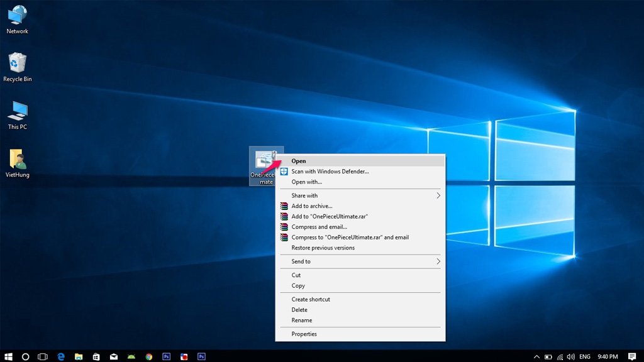Screen dimensions: 644x362
Task: Click Add to "OnePieceUltimate.rar"
Action: click(x=329, y=216)
